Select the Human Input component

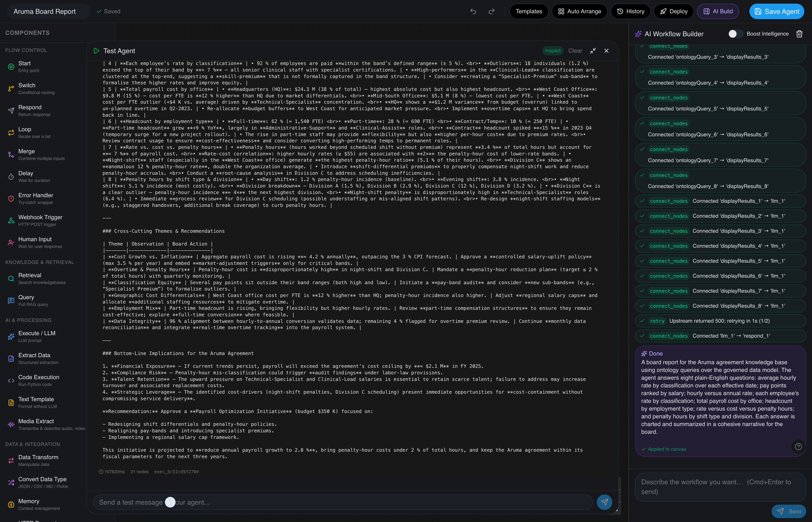[x=44, y=243]
